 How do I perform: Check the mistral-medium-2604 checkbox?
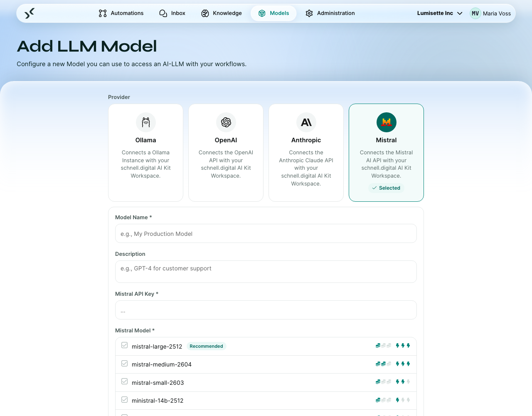(x=124, y=364)
